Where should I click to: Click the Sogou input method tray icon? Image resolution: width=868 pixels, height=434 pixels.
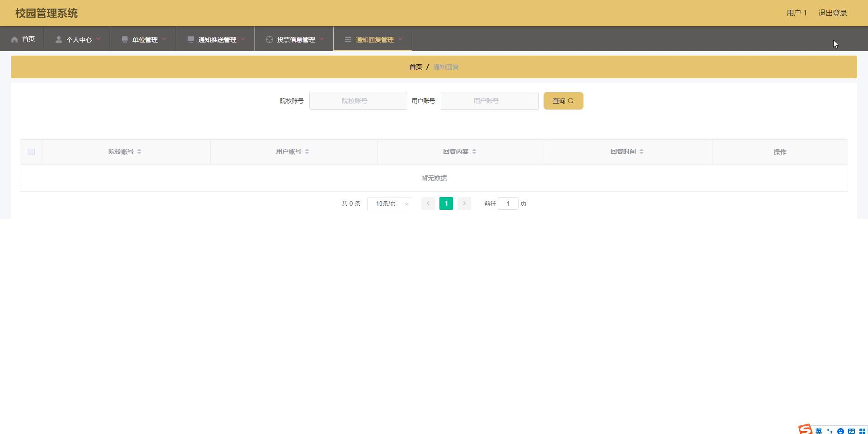point(805,429)
